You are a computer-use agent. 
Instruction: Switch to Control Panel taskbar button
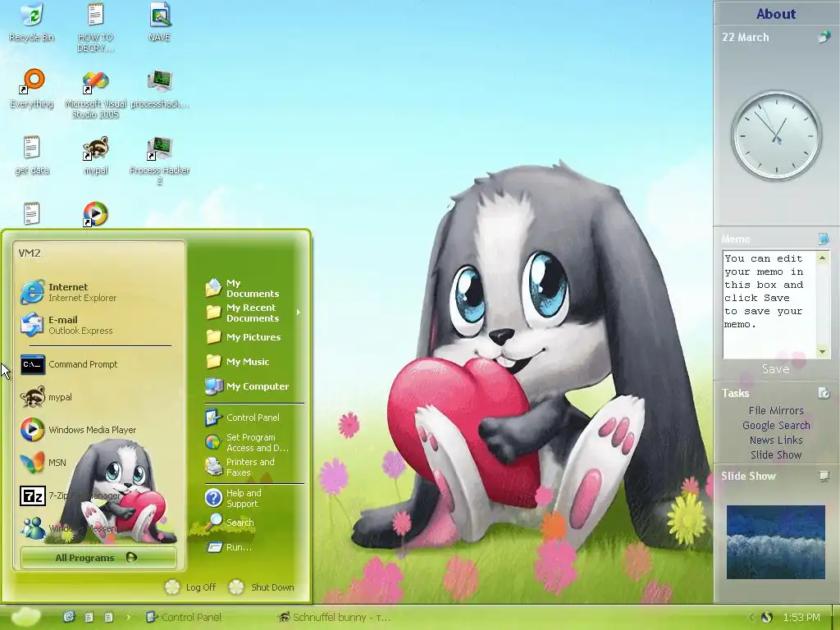click(185, 617)
